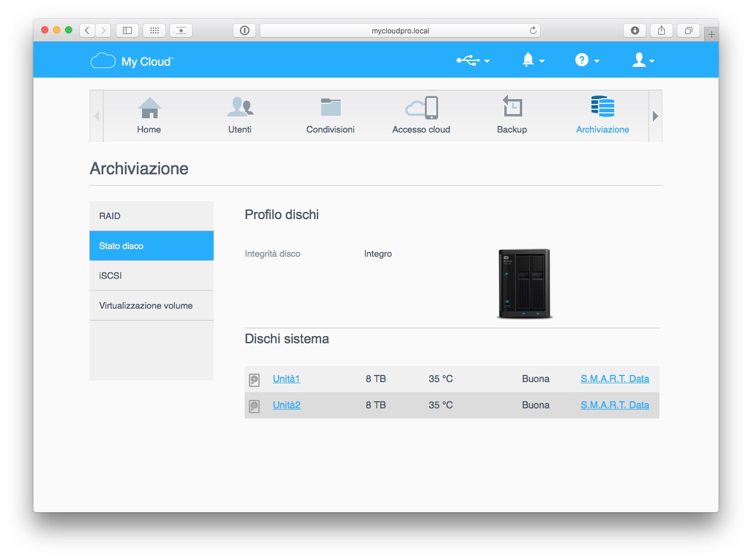Screen dimensions: 752x560
Task: Open the Unità2 link
Action: [x=286, y=405]
